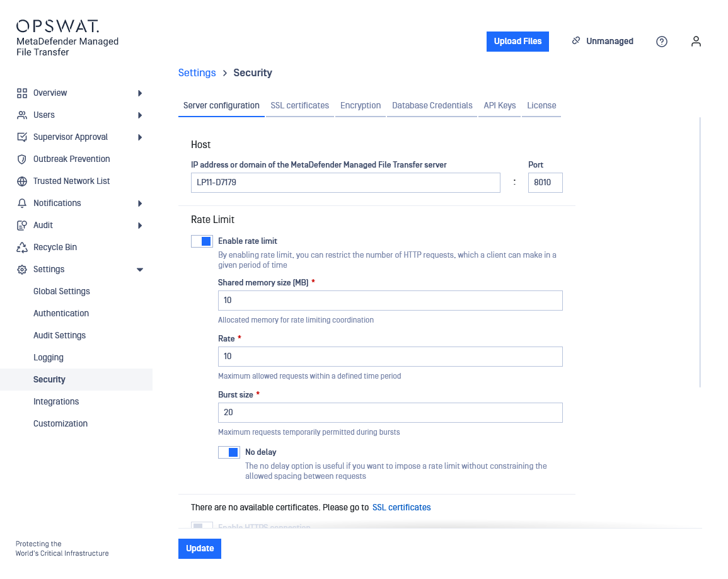Click the Outbreak Prevention shield icon
The height and width of the screenshot is (579, 728).
click(x=22, y=159)
